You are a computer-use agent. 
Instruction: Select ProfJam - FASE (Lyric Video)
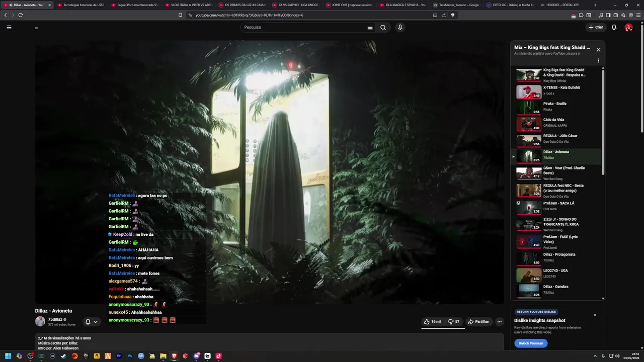coord(558,242)
